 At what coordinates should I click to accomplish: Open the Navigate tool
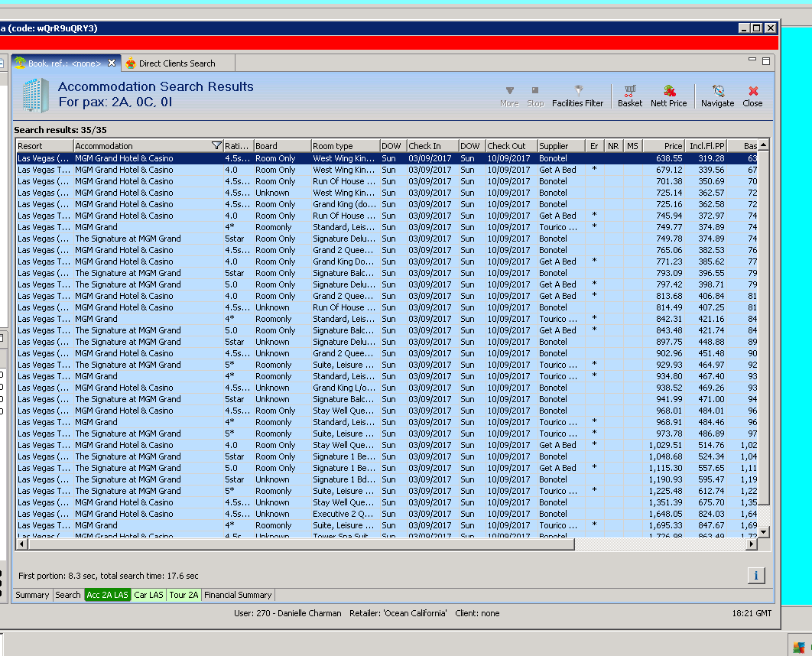tap(717, 96)
